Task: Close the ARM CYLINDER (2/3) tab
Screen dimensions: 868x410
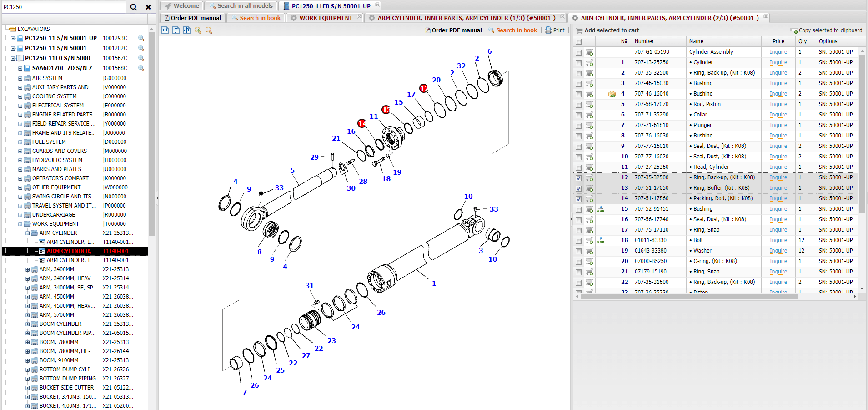Action: click(x=766, y=17)
